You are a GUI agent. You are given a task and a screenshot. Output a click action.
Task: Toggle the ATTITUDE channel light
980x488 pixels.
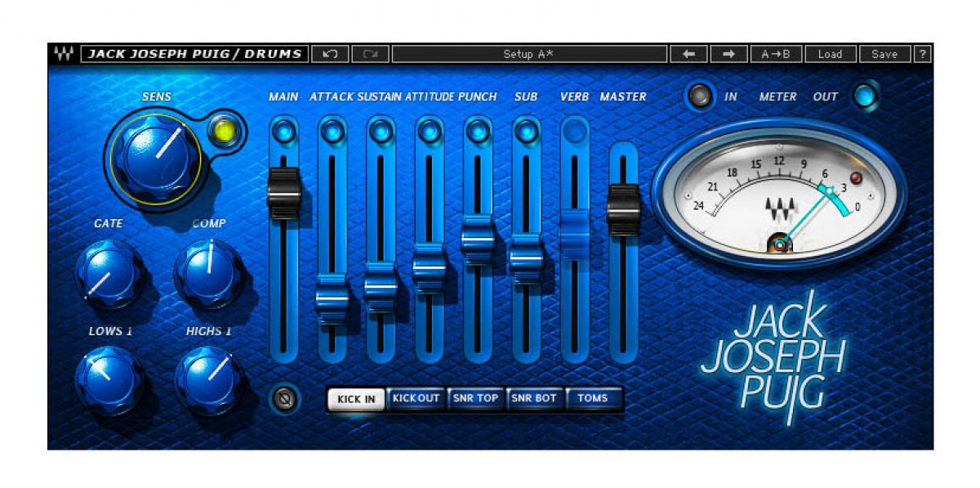click(x=429, y=131)
